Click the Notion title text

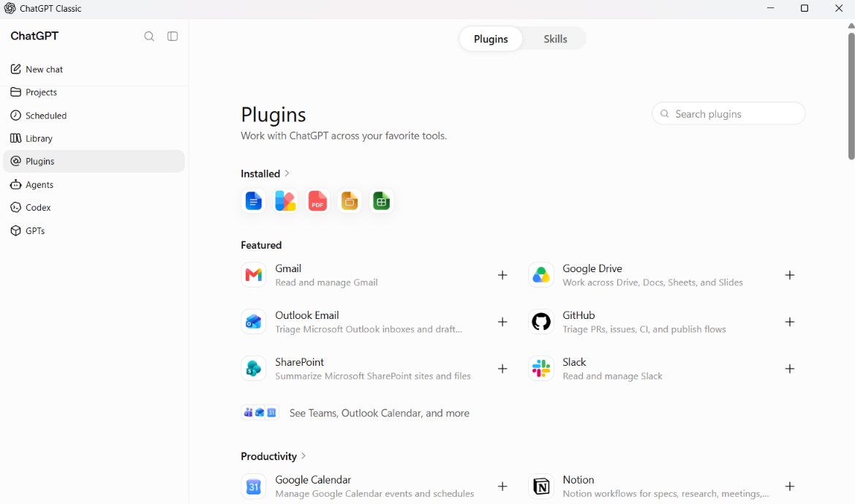point(579,480)
